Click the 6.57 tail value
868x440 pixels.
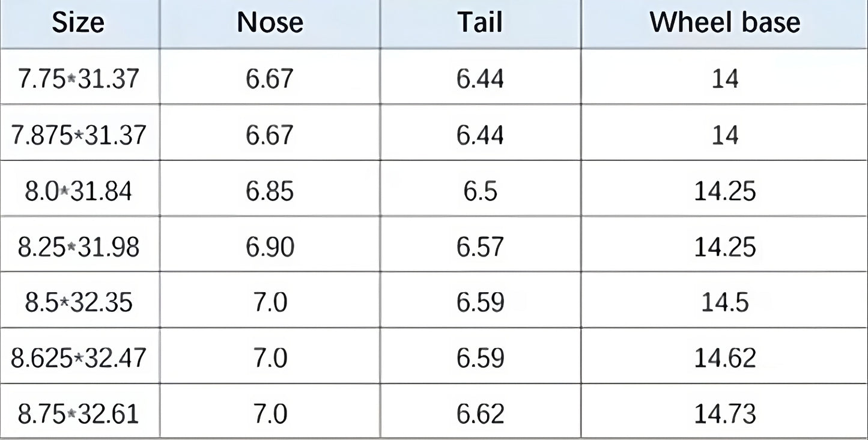[480, 247]
